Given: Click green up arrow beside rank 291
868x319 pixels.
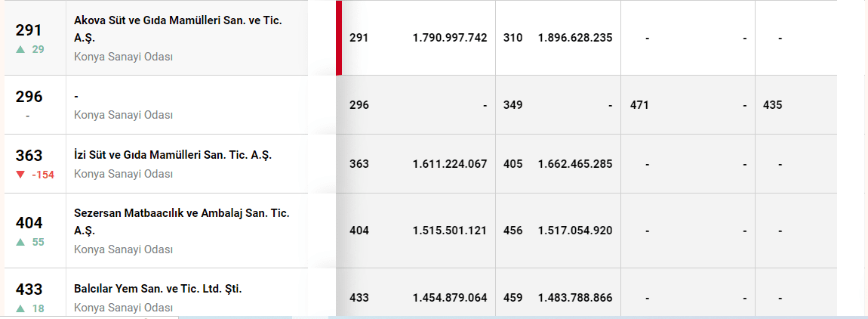Looking at the screenshot, I should tap(20, 49).
